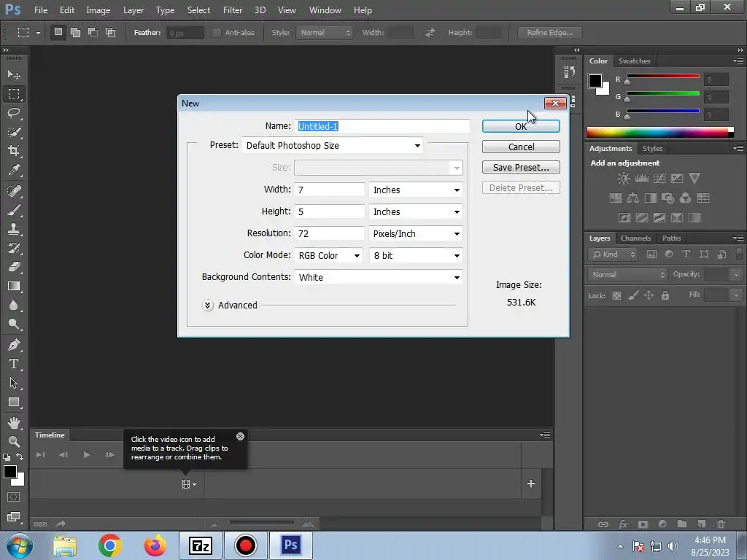Click the Cancel button

(x=521, y=147)
